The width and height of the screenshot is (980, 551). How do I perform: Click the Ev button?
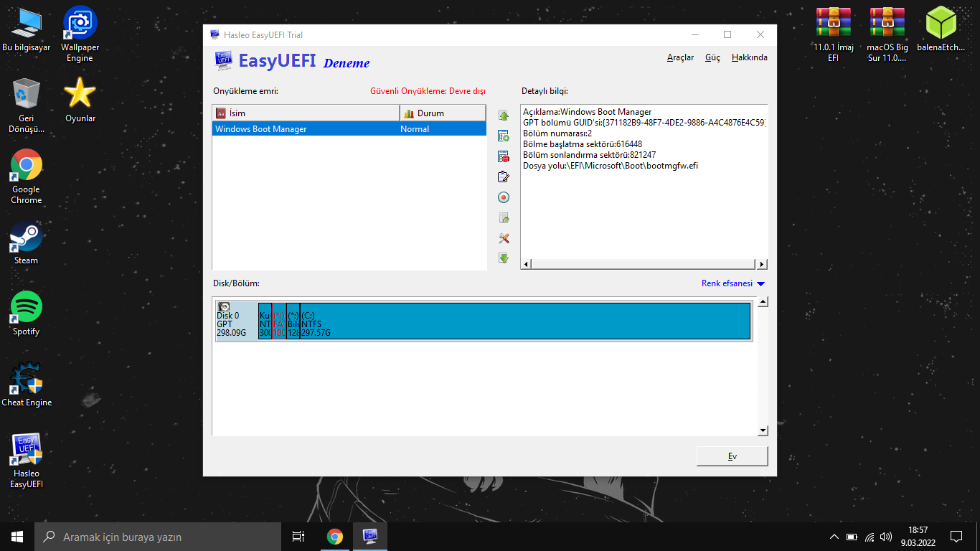click(732, 456)
